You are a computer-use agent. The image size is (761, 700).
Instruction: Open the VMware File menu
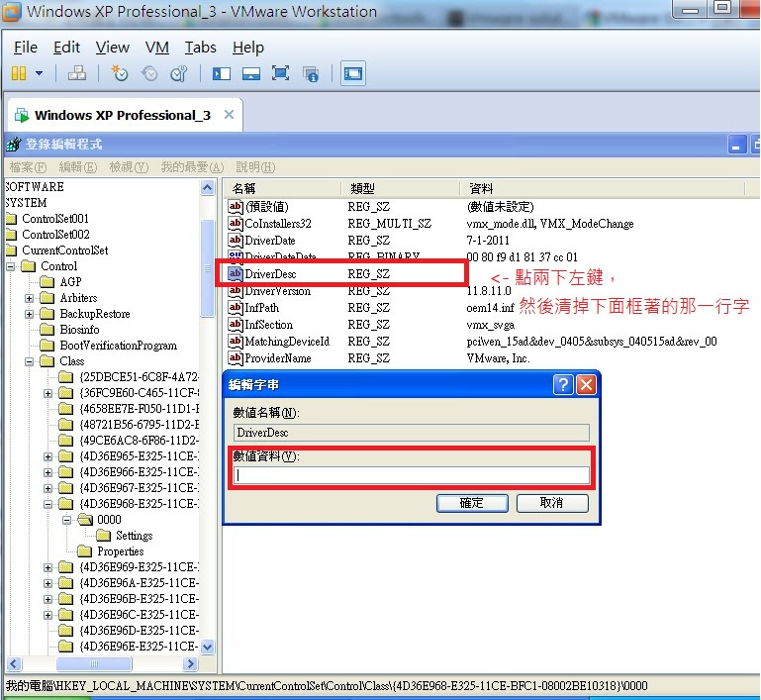tap(26, 48)
